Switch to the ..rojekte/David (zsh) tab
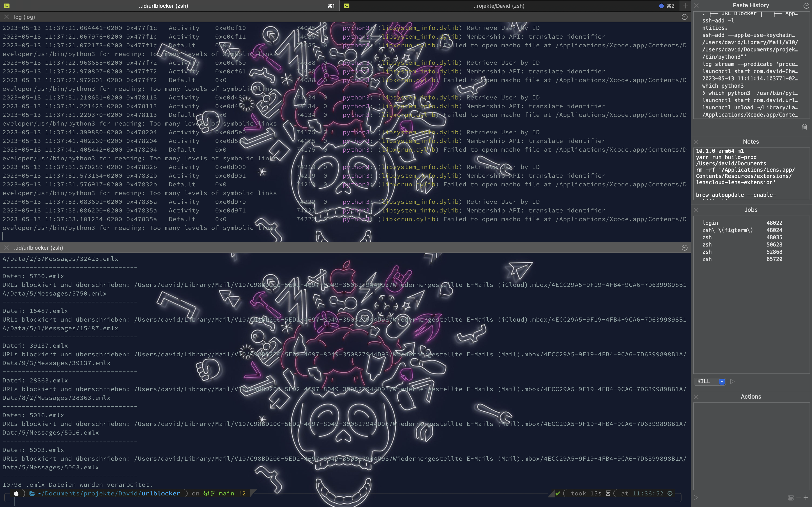 [x=499, y=6]
